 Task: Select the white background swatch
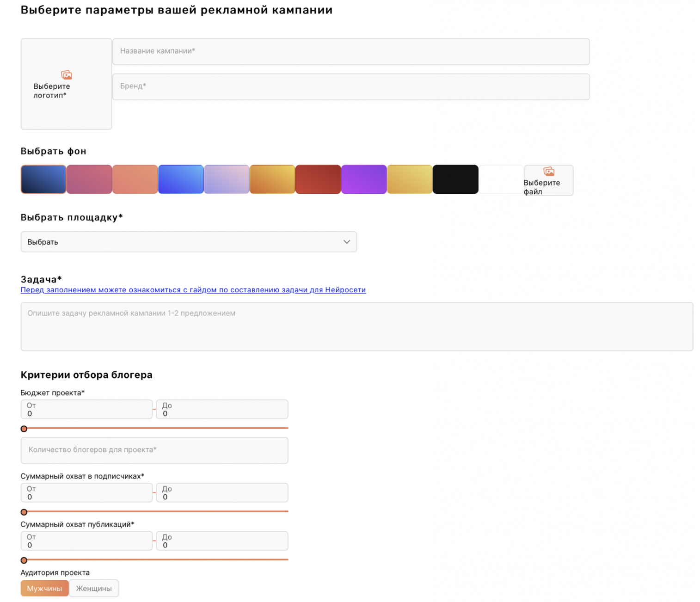point(501,179)
